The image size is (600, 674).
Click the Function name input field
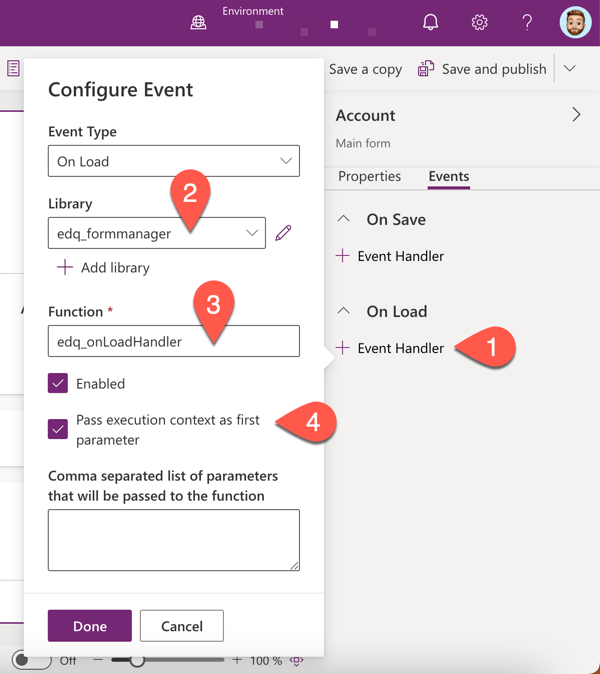point(174,341)
